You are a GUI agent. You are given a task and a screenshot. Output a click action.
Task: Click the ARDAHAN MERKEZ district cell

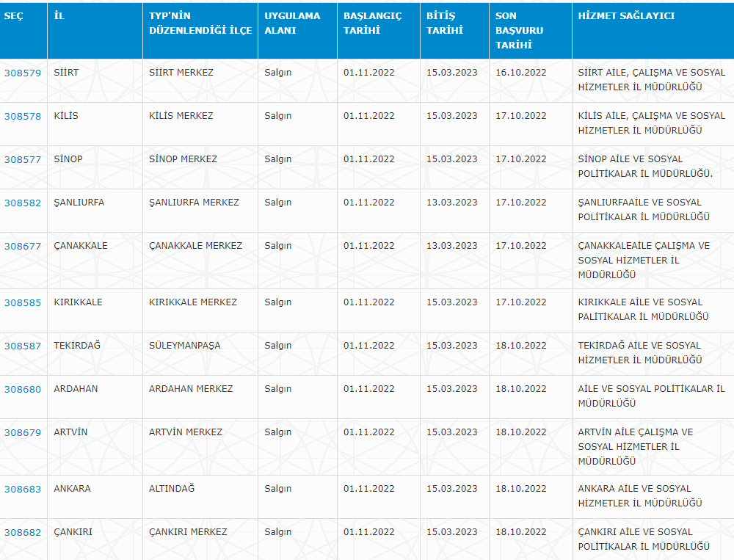[200, 397]
